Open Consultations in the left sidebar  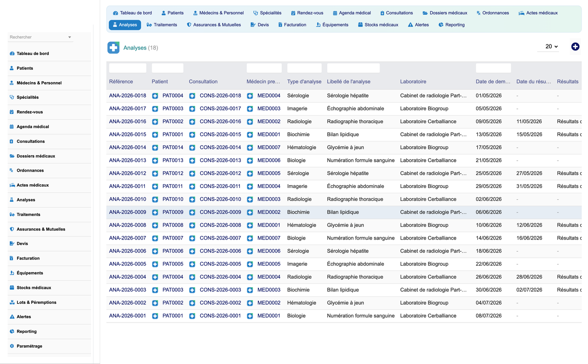31,142
